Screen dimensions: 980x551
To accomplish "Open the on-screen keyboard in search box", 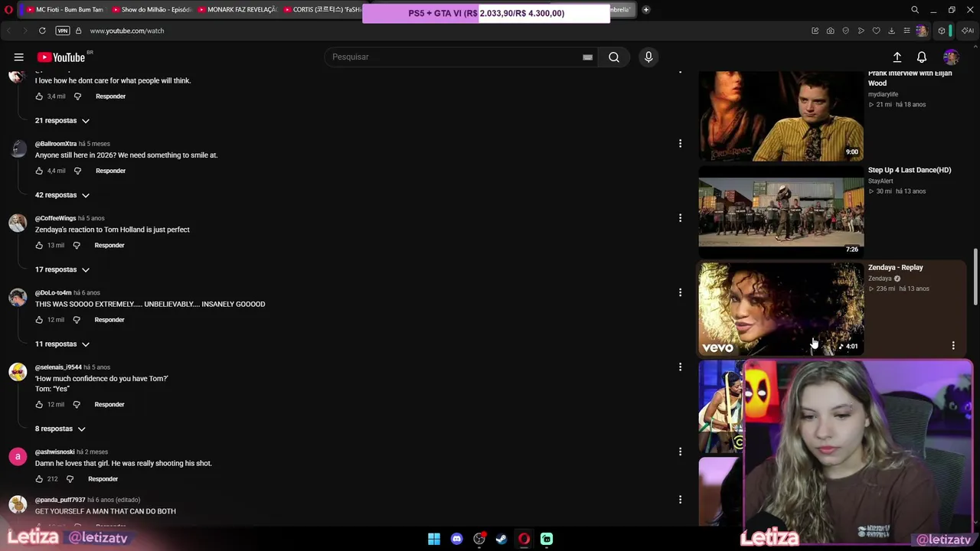I will point(587,57).
